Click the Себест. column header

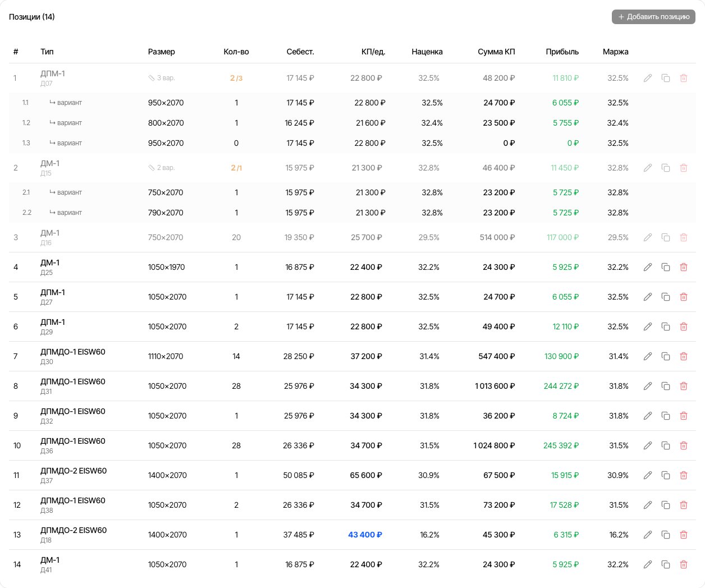(x=300, y=52)
